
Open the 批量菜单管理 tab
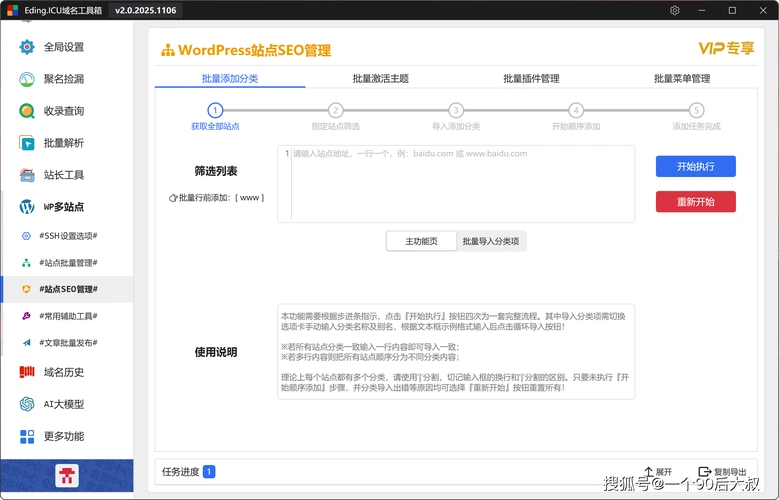(x=682, y=79)
